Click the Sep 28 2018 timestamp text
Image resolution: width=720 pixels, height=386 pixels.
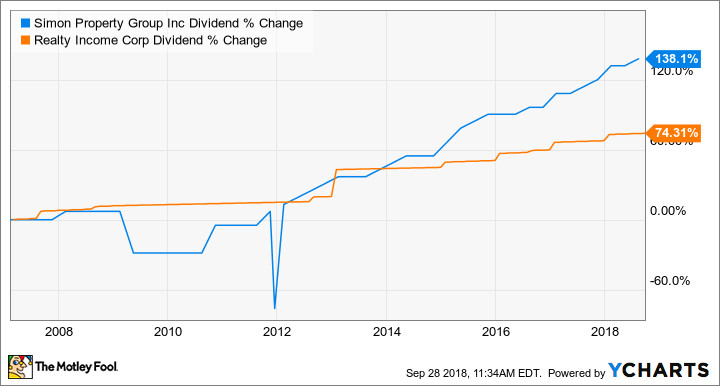(x=473, y=373)
